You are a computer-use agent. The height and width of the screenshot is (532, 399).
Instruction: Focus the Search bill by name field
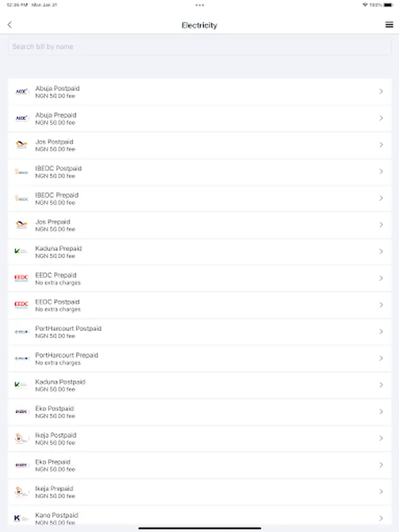[200, 47]
